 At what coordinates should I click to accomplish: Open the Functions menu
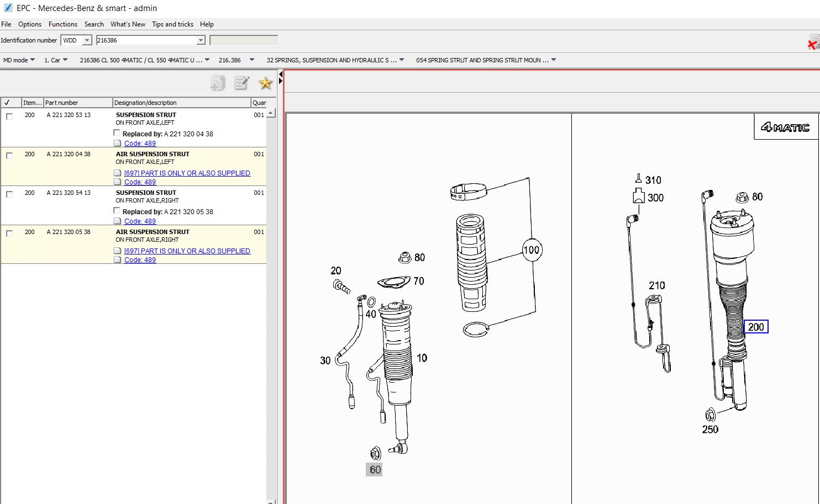tap(62, 24)
